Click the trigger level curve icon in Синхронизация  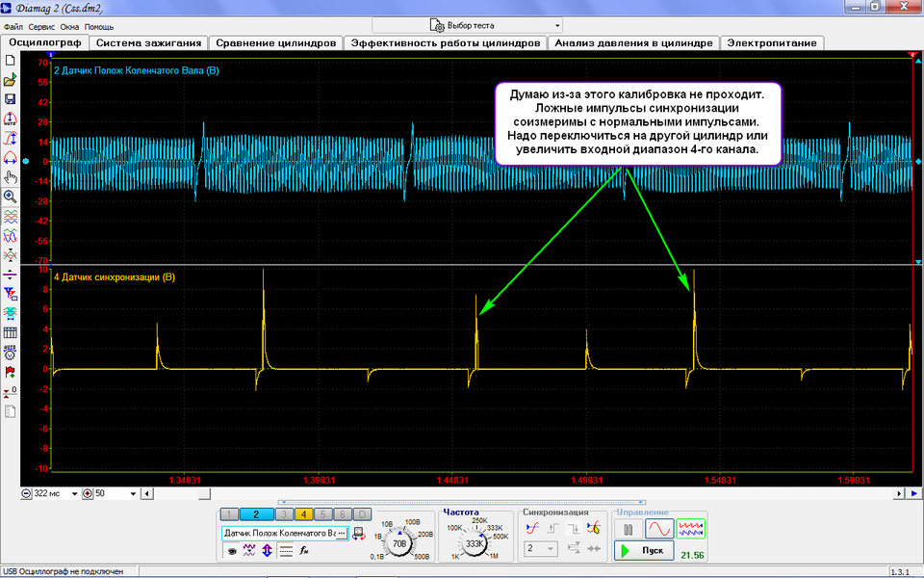pos(532,529)
